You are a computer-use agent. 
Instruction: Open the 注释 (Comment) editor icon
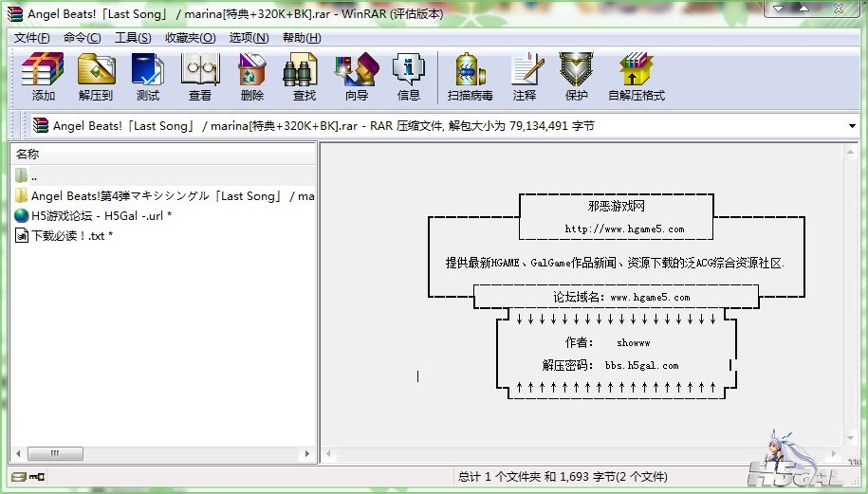pos(525,77)
